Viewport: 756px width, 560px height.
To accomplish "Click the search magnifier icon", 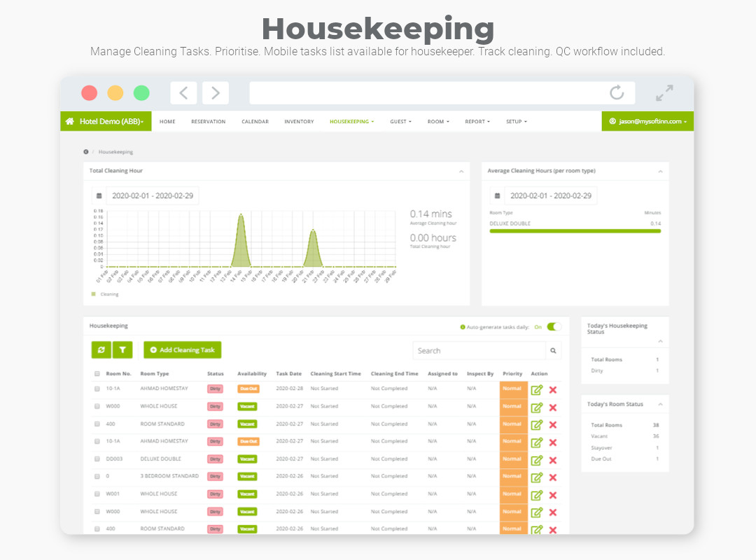I will pos(554,351).
